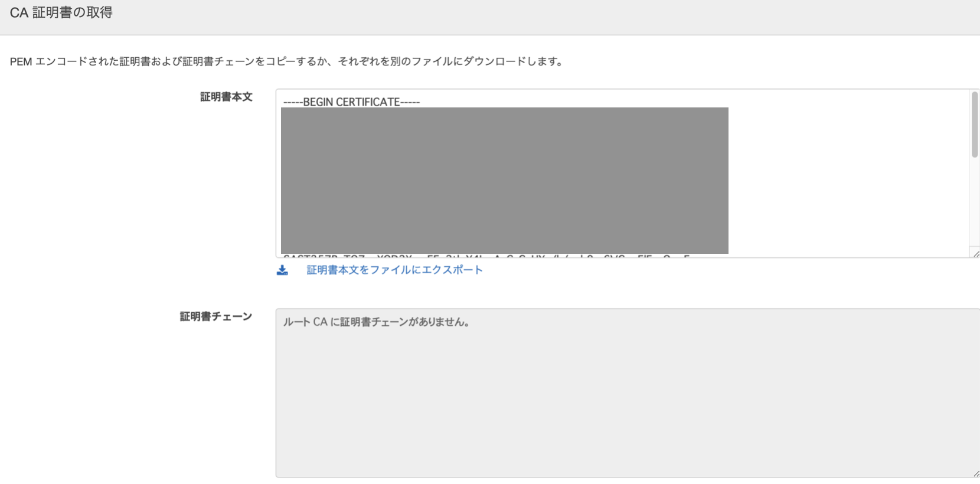Click resize handle of 証明書チェーン text area

pyautogui.click(x=975, y=473)
